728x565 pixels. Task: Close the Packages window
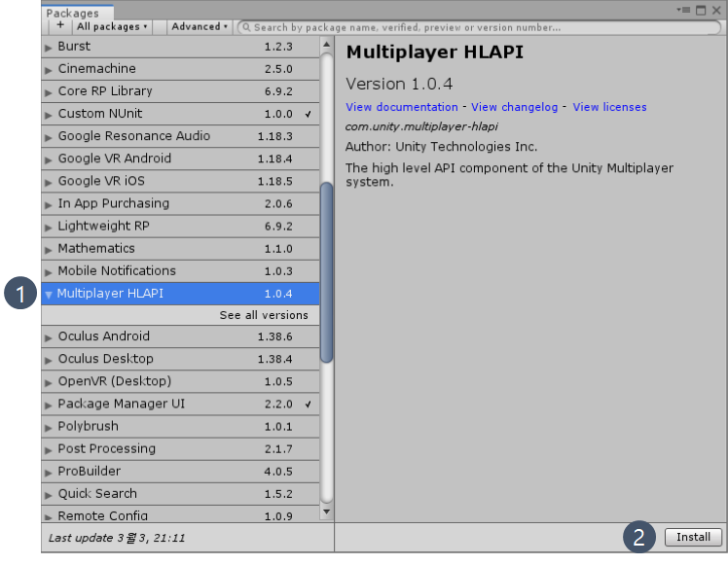[x=716, y=10]
